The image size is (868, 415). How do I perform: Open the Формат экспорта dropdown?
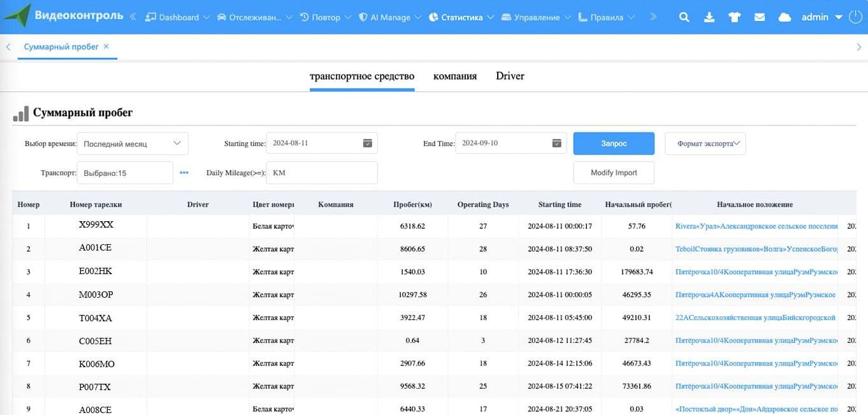point(705,143)
